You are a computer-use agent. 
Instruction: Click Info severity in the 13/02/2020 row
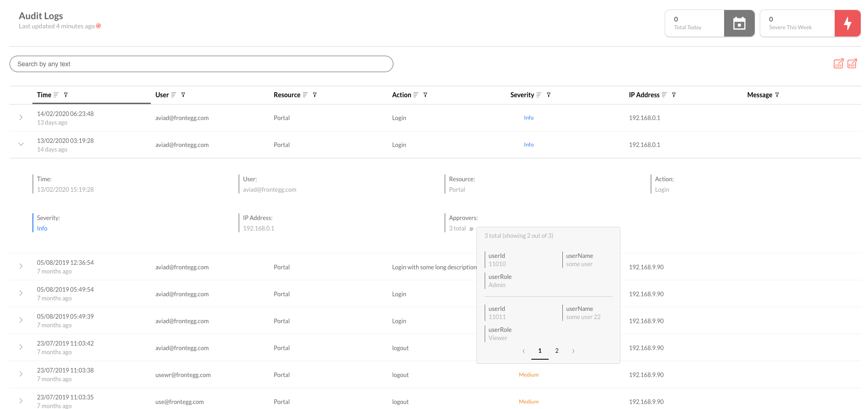point(529,145)
